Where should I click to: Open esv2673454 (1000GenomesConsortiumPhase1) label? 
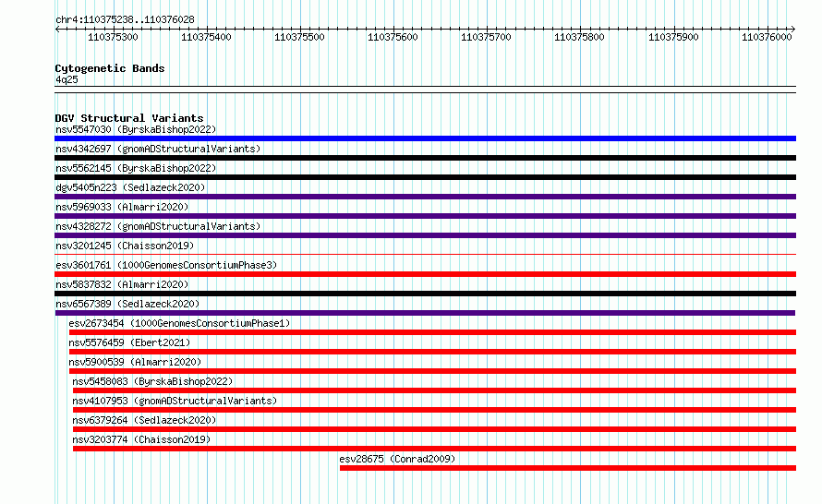179,323
